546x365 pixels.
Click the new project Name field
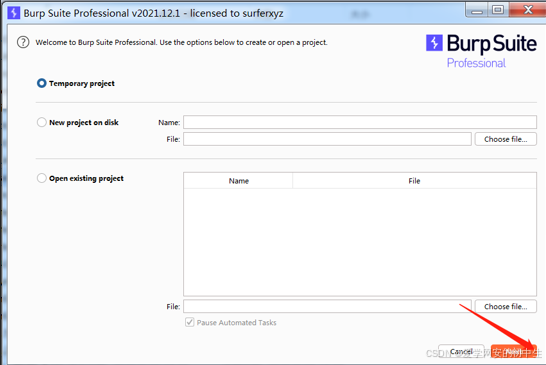(x=360, y=122)
